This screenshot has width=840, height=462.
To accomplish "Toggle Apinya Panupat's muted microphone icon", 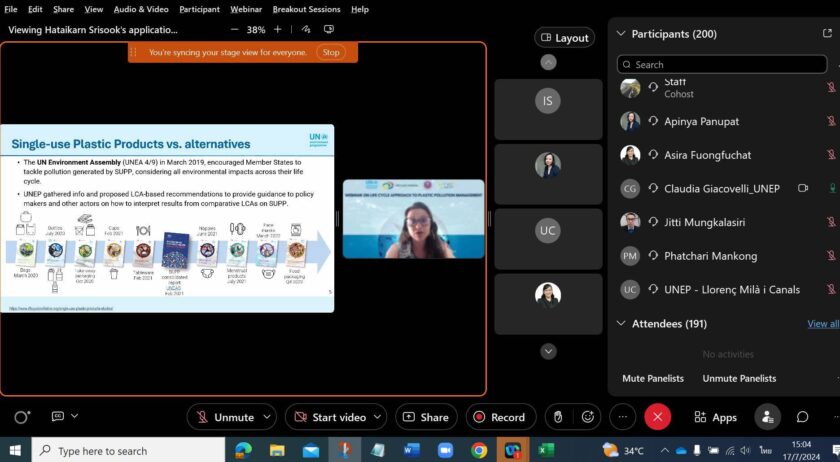I will (x=830, y=121).
